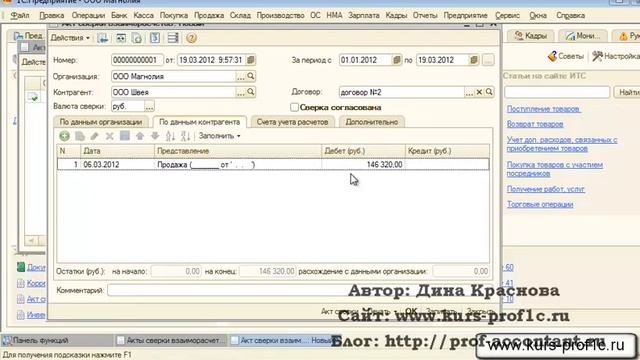640x360 pixels.
Task: Click sort descending icon
Action: [x=185, y=136]
